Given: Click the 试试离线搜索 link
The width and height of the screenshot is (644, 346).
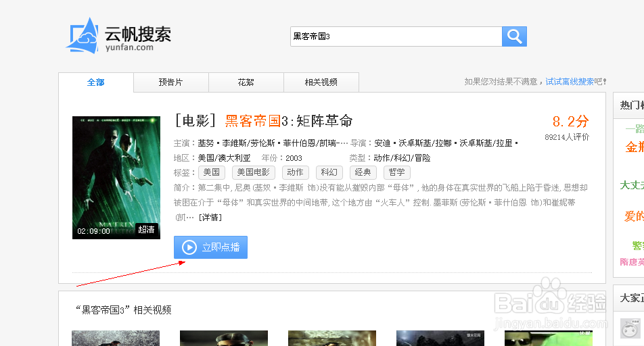Looking at the screenshot, I should point(570,82).
